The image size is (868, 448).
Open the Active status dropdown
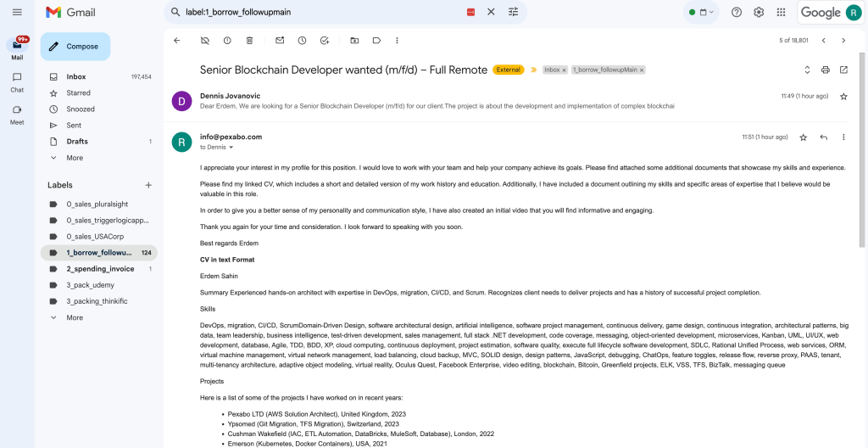701,12
